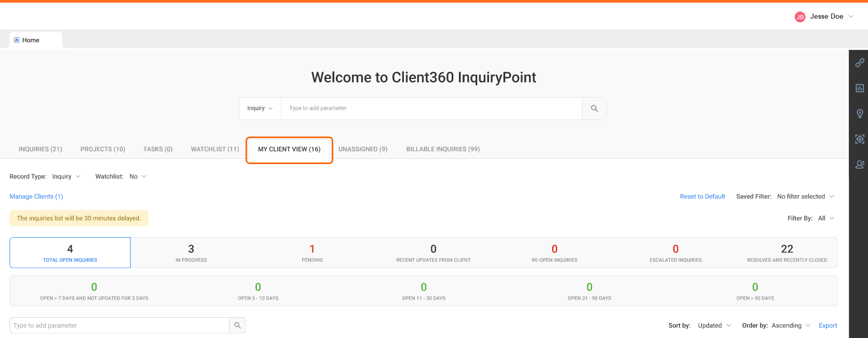Image resolution: width=868 pixels, height=338 pixels.
Task: Click the magnifier button of the top search
Action: 594,109
